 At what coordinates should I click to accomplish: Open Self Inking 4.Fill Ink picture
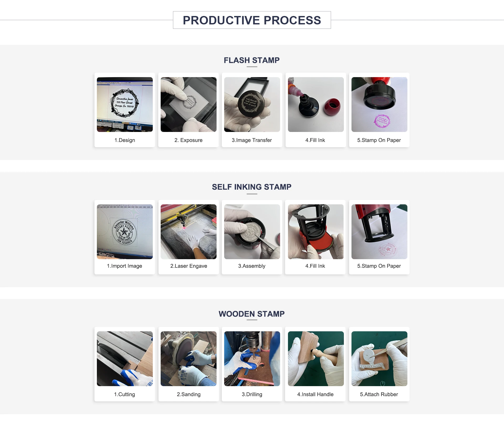[x=316, y=232]
